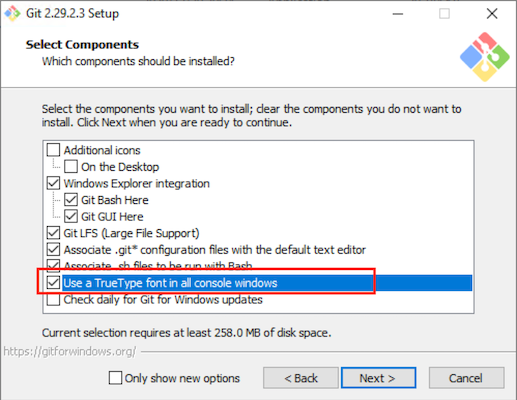Continue with the Next button
This screenshot has height=400, width=517.
tap(378, 378)
